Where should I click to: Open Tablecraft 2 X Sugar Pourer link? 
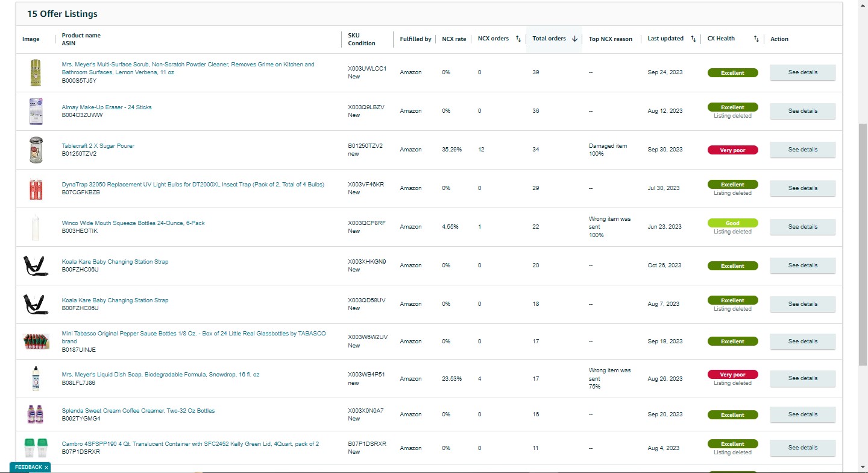98,146
